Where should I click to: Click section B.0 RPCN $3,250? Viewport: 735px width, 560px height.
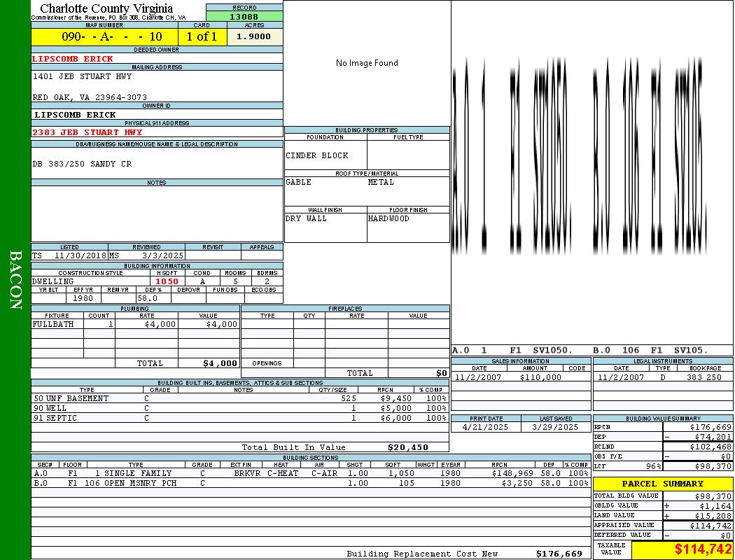pos(517,483)
